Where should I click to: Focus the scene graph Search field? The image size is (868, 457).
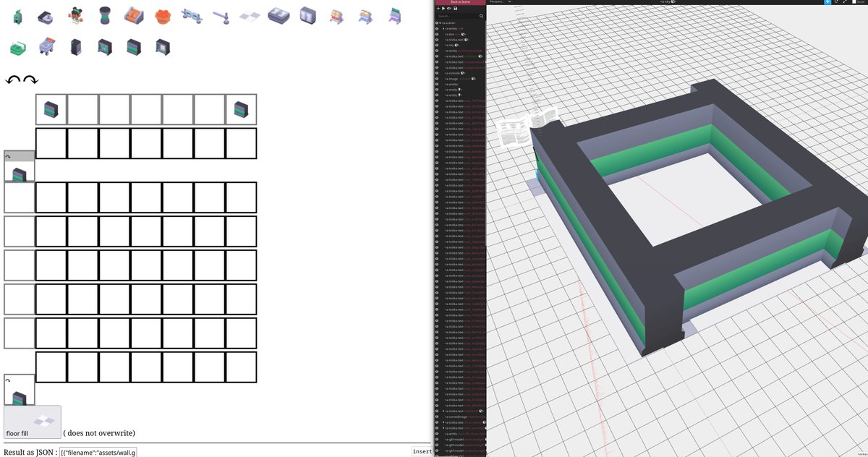(x=456, y=16)
